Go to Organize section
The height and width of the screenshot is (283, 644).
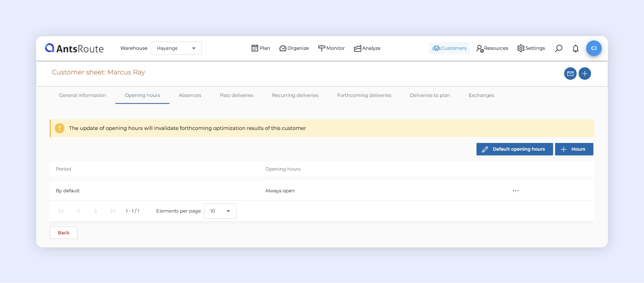click(294, 48)
